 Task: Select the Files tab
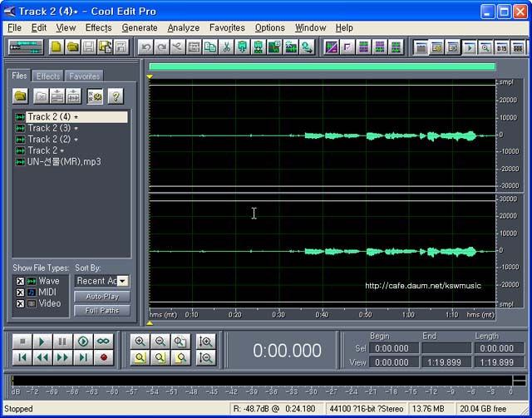pos(19,76)
